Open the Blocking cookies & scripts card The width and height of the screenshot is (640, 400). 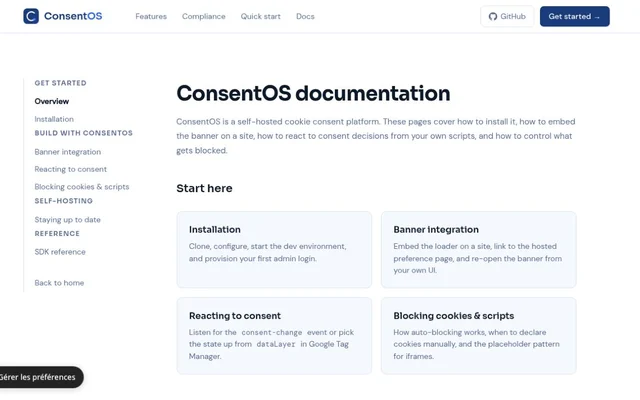tap(479, 336)
